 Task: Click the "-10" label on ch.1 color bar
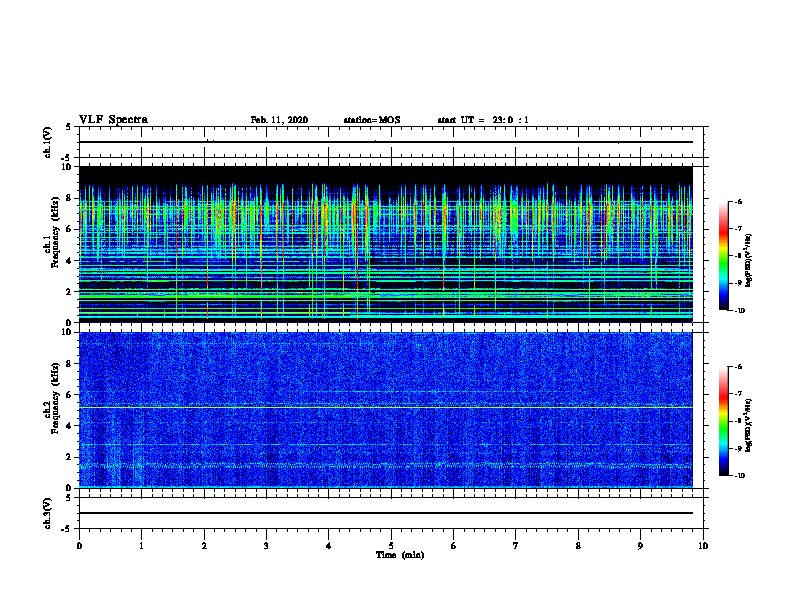click(x=740, y=311)
